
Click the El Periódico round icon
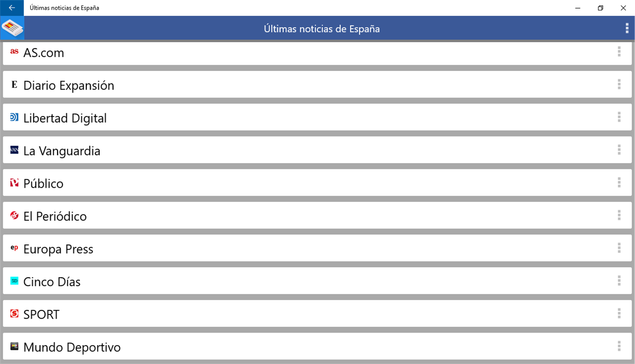14,216
